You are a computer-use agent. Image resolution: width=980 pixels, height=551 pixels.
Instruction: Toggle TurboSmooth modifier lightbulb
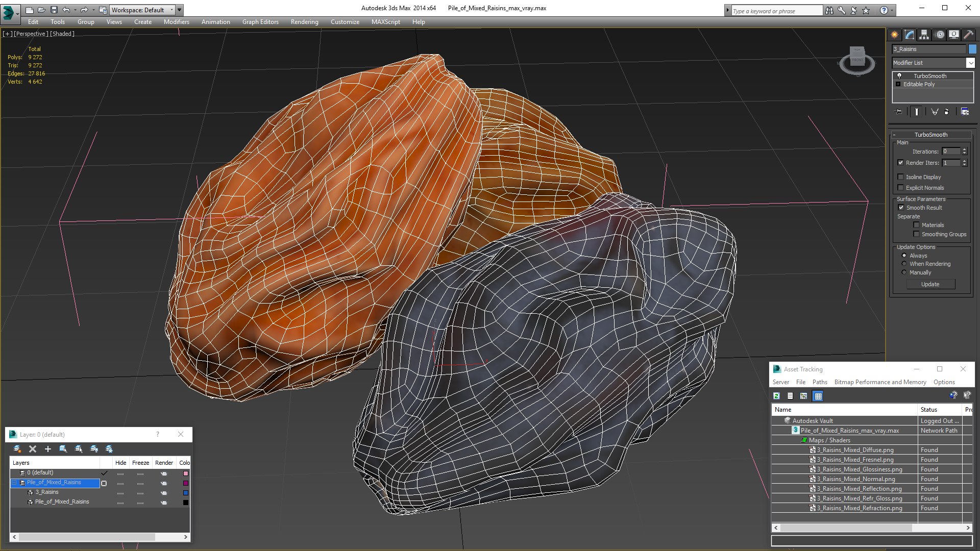point(899,76)
